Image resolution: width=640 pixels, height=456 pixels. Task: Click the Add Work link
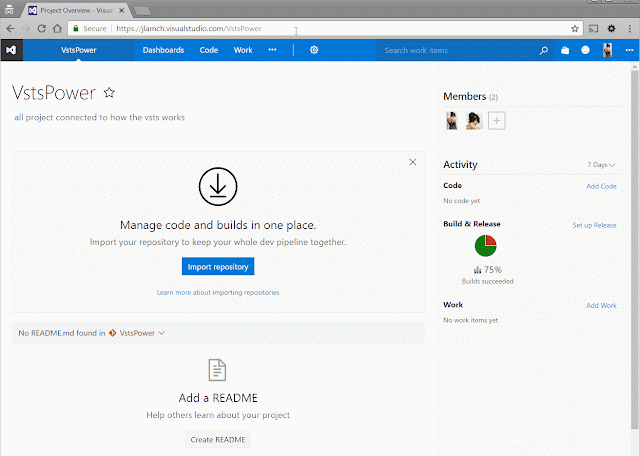pos(601,305)
